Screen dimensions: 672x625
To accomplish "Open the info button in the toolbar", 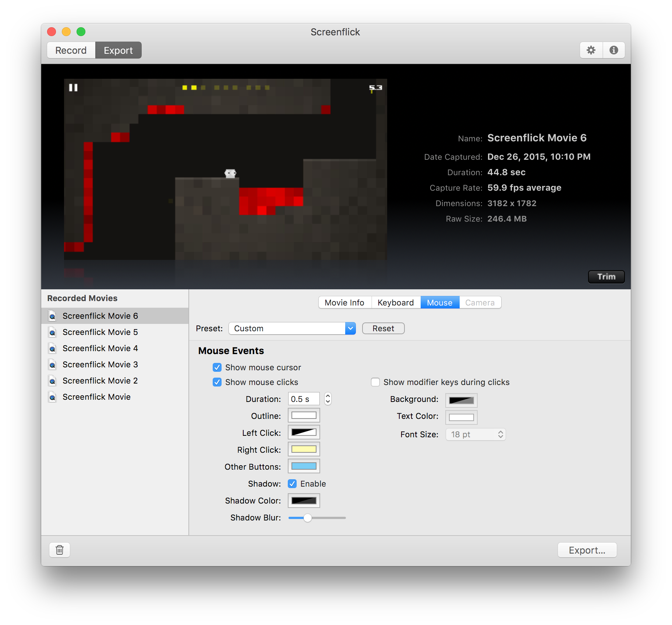I will pyautogui.click(x=613, y=50).
